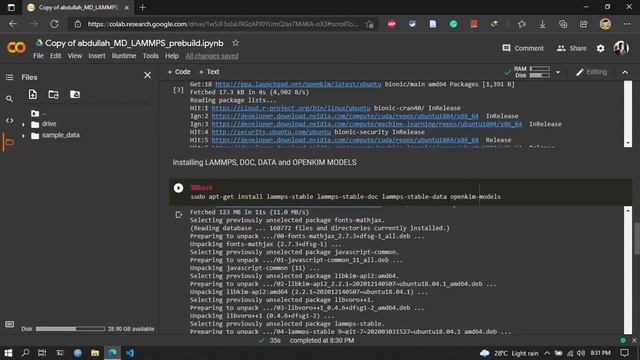
Task: Refresh the file browser
Action: [53, 95]
